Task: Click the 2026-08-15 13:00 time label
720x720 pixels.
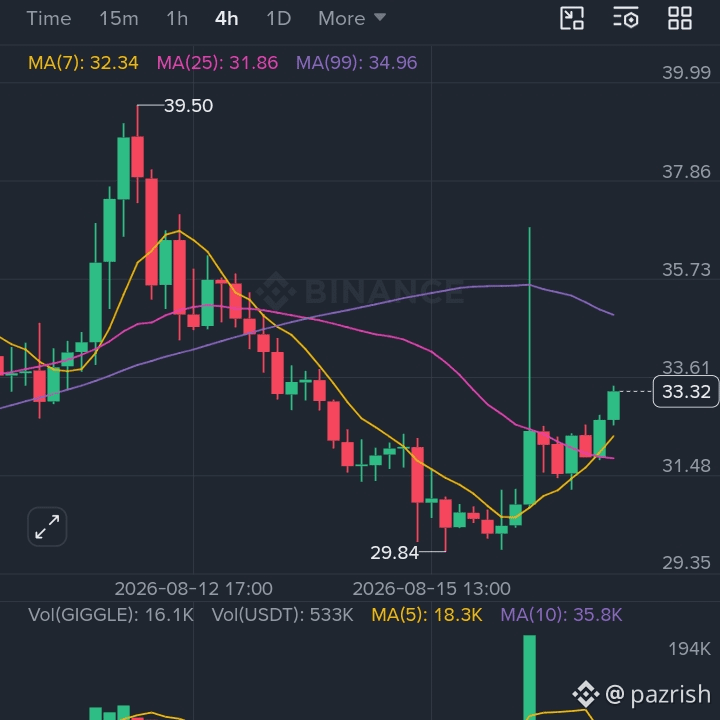Action: 431,589
